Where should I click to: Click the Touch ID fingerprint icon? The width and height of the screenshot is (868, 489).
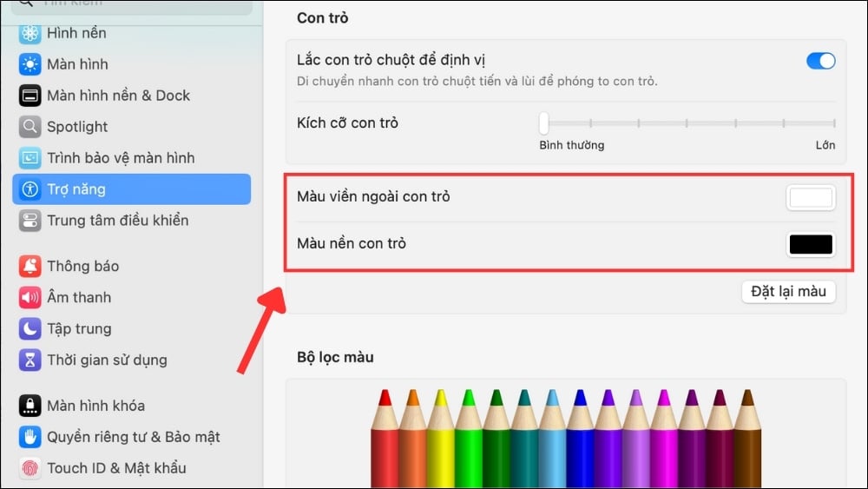click(30, 468)
